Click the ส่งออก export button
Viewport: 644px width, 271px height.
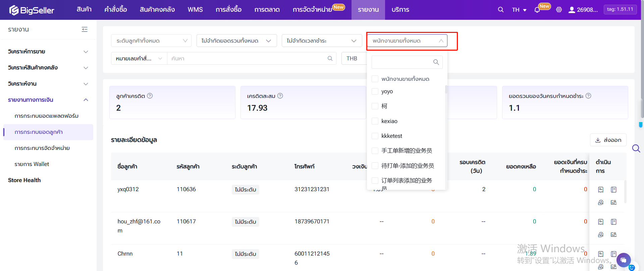click(608, 140)
